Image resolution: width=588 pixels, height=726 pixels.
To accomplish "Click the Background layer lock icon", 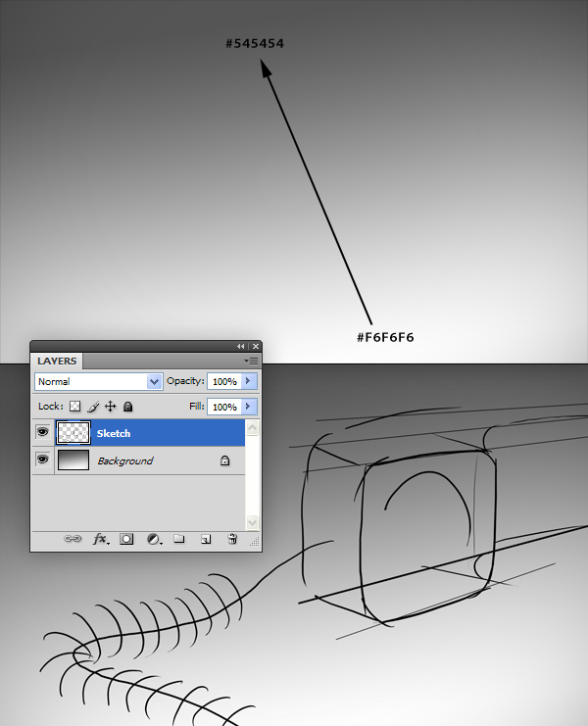I will point(224,460).
